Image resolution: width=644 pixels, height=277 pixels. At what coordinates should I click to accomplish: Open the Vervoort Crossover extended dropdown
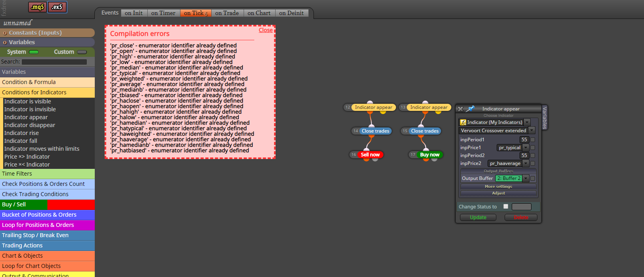[x=532, y=130]
